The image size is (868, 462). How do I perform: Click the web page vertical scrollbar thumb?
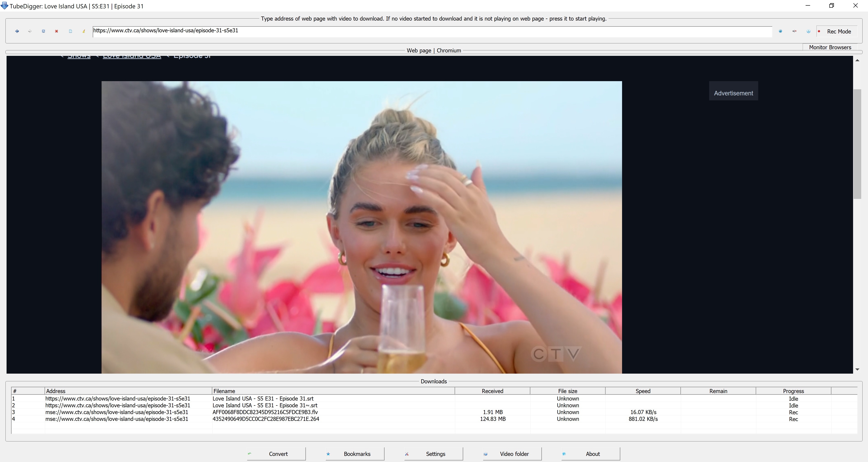point(857,144)
